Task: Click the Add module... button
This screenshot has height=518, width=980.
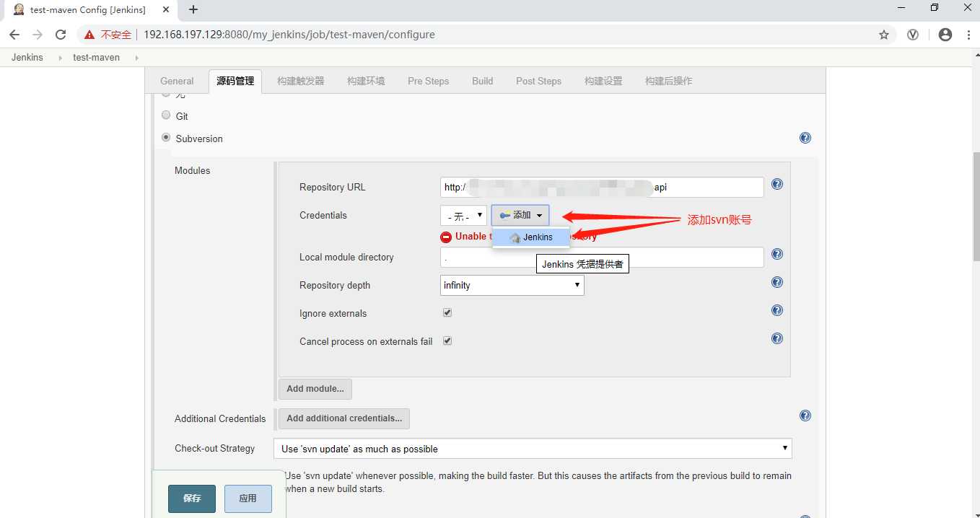Action: point(315,389)
